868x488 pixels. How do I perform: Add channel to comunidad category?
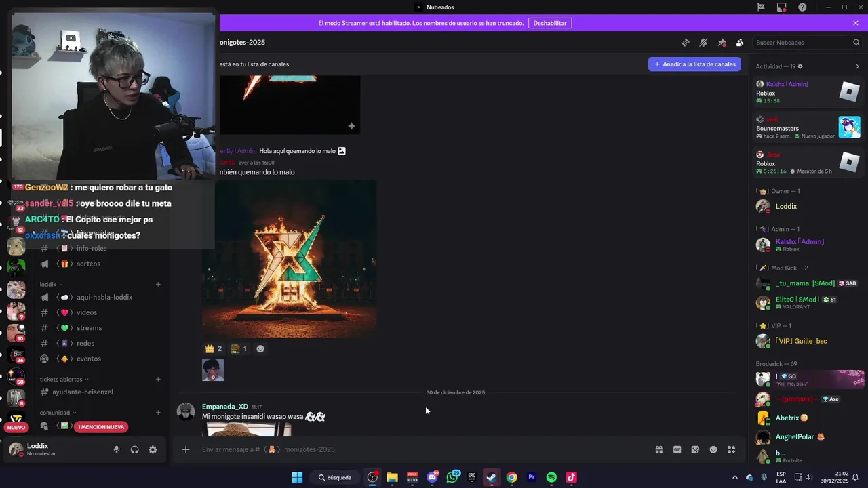158,412
